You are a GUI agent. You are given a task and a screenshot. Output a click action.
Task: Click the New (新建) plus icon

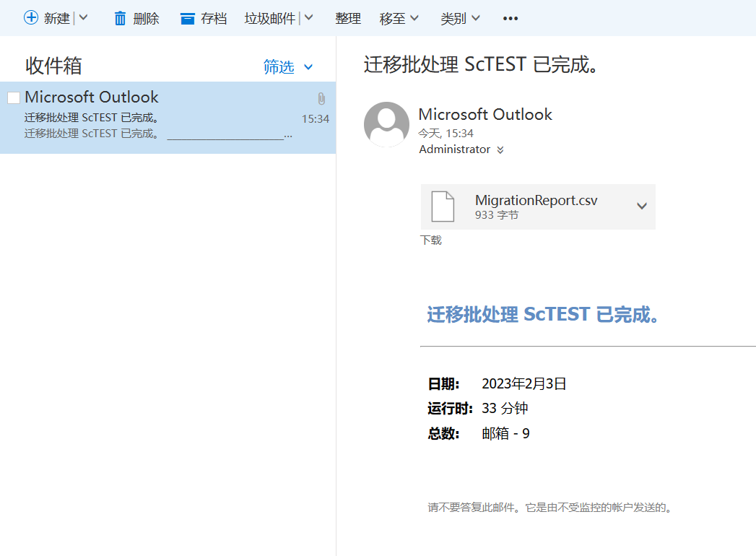tap(31, 18)
